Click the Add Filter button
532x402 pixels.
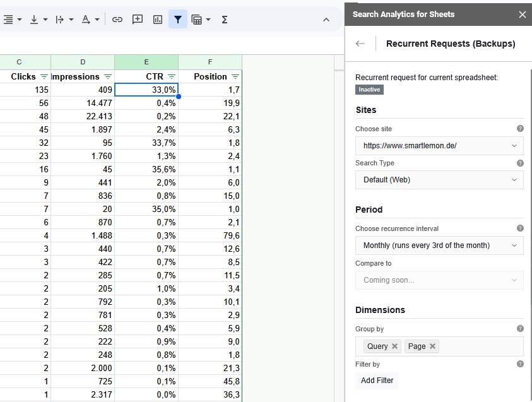click(377, 381)
